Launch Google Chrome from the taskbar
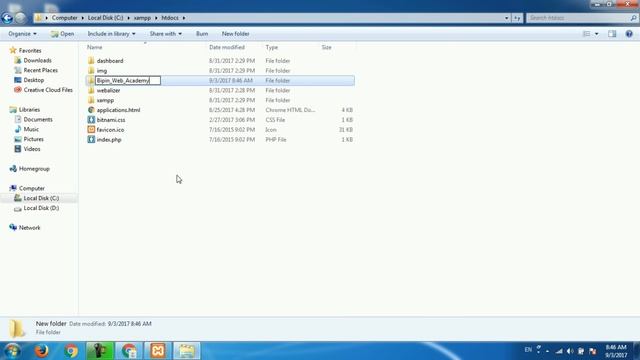This screenshot has width=640, height=360. coord(71,351)
